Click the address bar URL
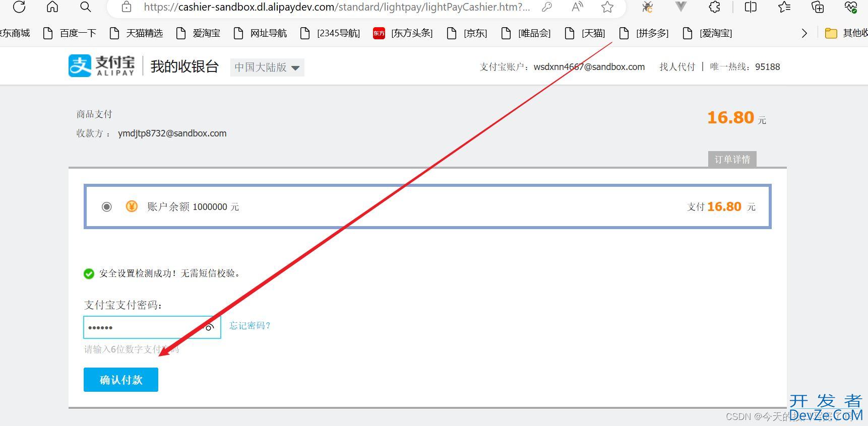 click(x=337, y=7)
